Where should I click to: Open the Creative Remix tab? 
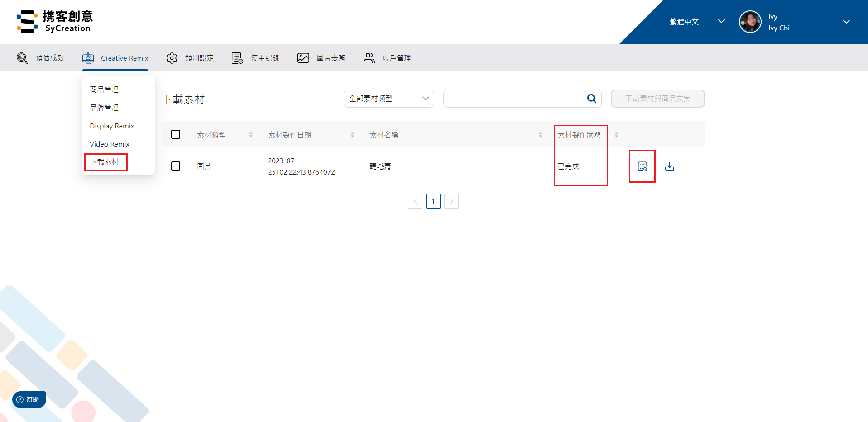(115, 58)
